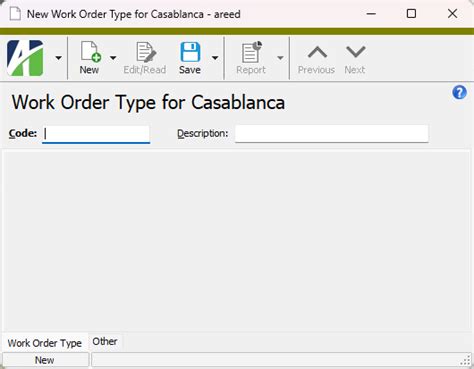474x369 pixels.
Task: Save the work order type
Action: click(x=190, y=58)
